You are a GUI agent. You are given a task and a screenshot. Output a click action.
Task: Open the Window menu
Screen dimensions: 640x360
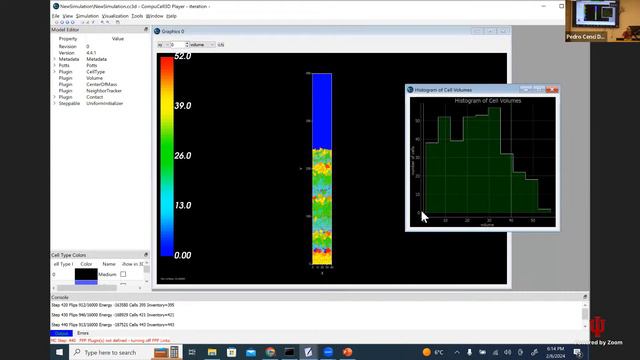coord(154,16)
